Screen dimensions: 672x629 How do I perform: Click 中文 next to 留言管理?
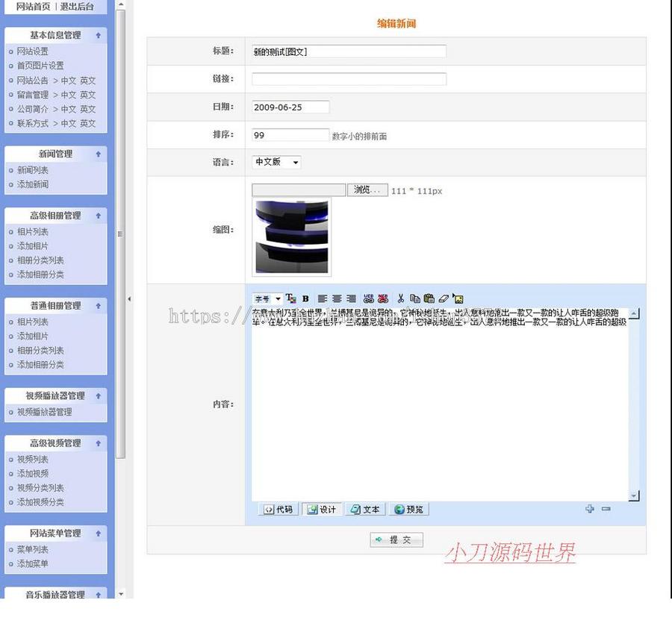[69, 95]
